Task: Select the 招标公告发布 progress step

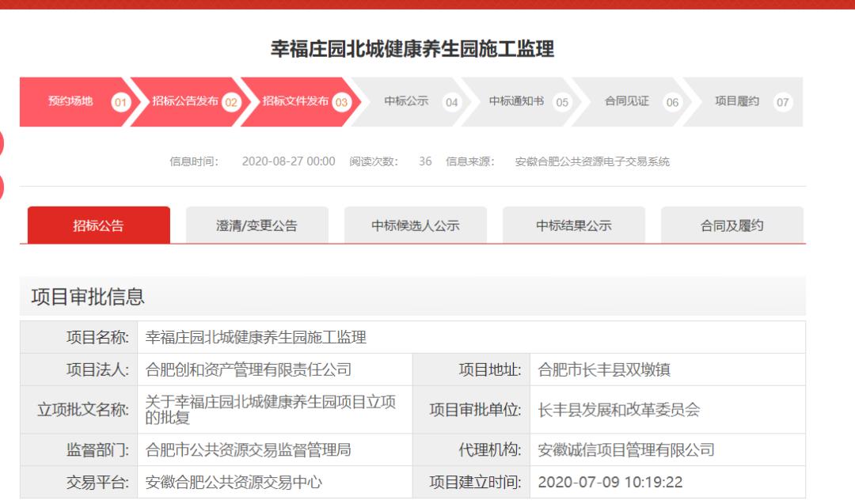Action: coord(185,101)
